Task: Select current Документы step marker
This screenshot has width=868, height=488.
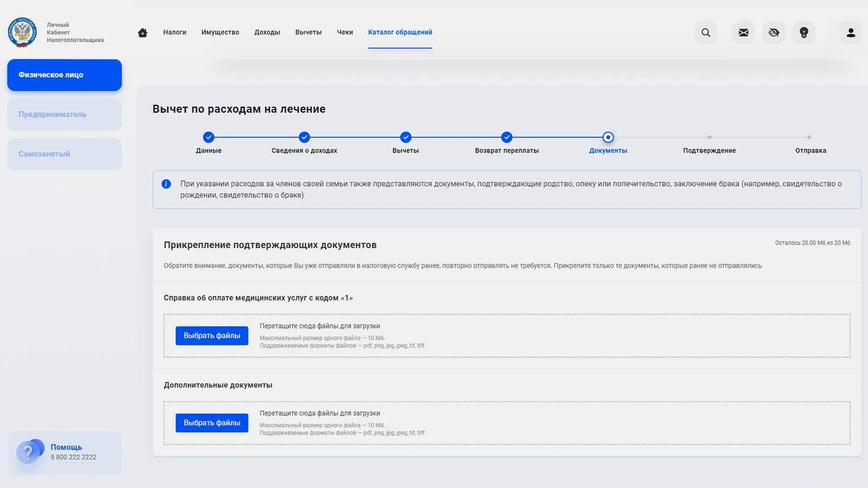Action: point(608,137)
